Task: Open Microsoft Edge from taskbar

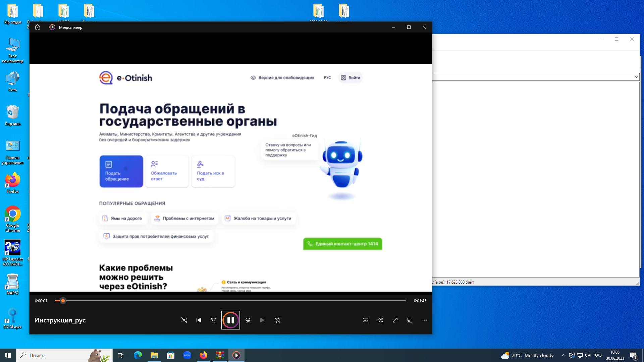Action: pyautogui.click(x=138, y=355)
